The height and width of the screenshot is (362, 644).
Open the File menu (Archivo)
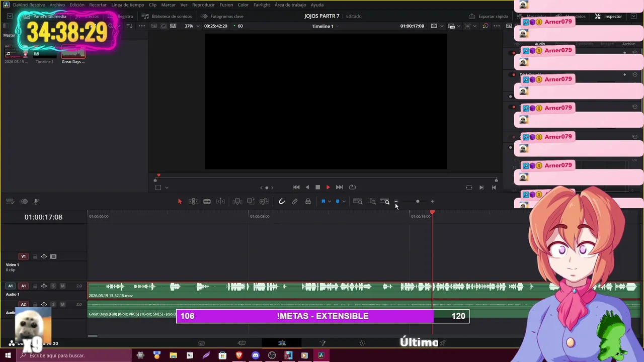pyautogui.click(x=57, y=5)
